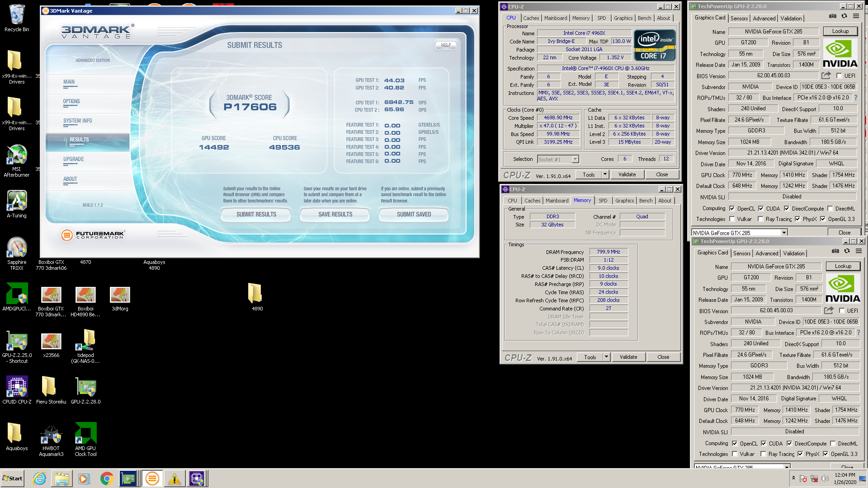Open A-Tuning desktop shortcut
The image size is (868, 488).
(x=17, y=204)
